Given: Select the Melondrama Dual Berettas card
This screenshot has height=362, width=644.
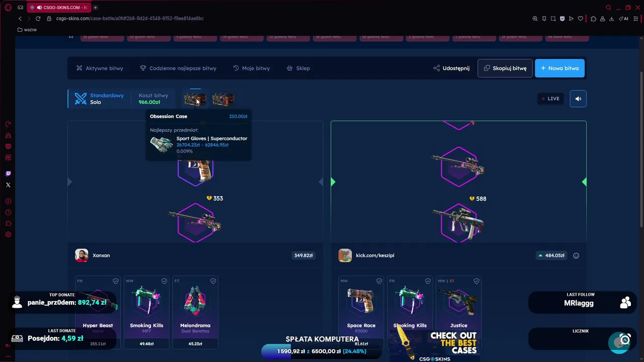Looking at the screenshot, I should point(195,313).
